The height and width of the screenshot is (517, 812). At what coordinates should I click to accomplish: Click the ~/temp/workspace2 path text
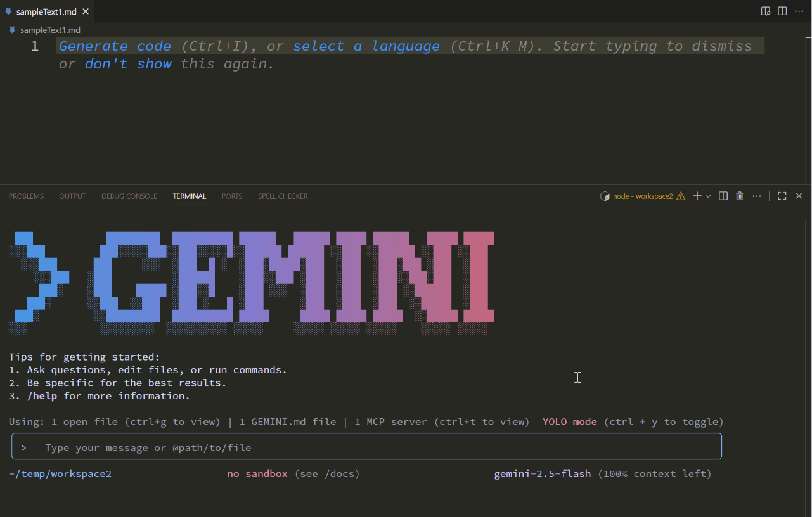point(60,474)
